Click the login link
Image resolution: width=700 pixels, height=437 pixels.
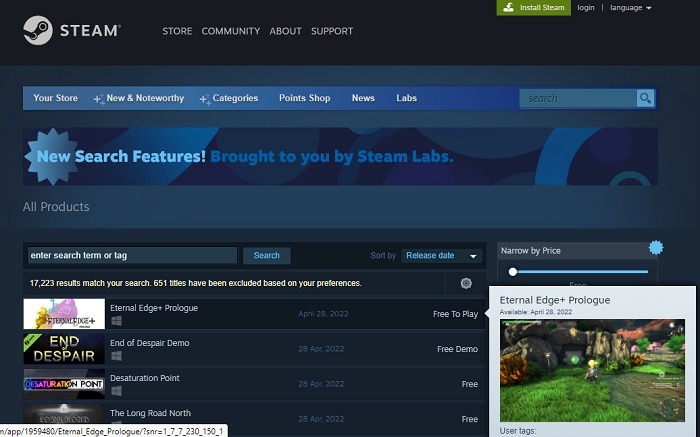coord(586,8)
